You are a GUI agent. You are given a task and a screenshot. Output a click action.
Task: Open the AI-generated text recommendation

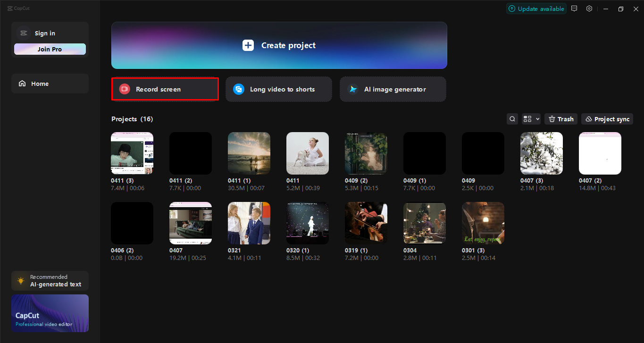point(50,281)
